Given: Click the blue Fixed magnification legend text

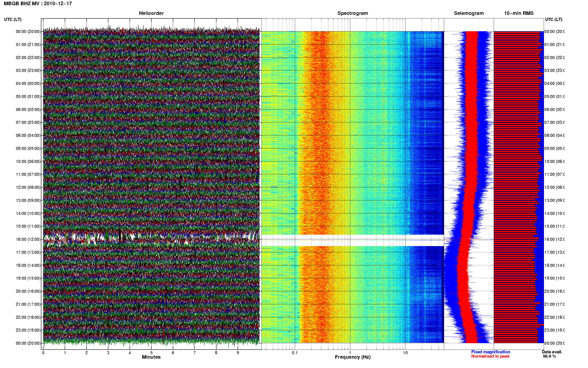Looking at the screenshot, I should coord(491,352).
